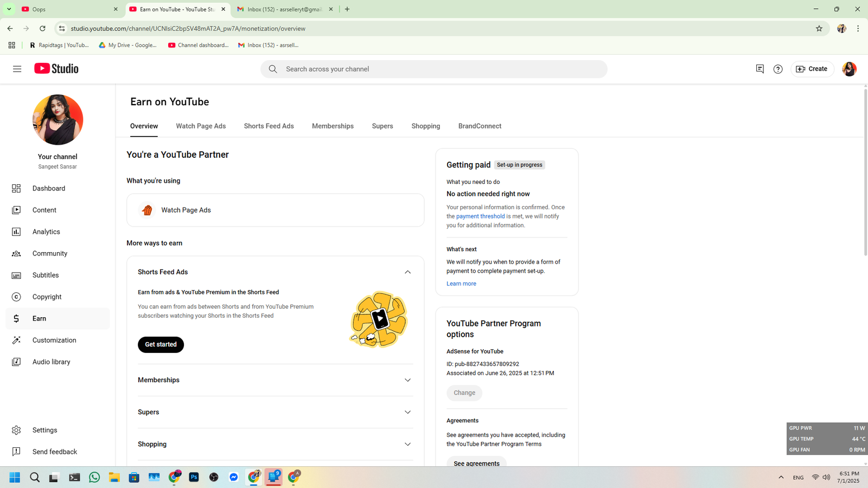Open the Chrome apps grid icon
Viewport: 868px width, 488px height.
[11, 45]
